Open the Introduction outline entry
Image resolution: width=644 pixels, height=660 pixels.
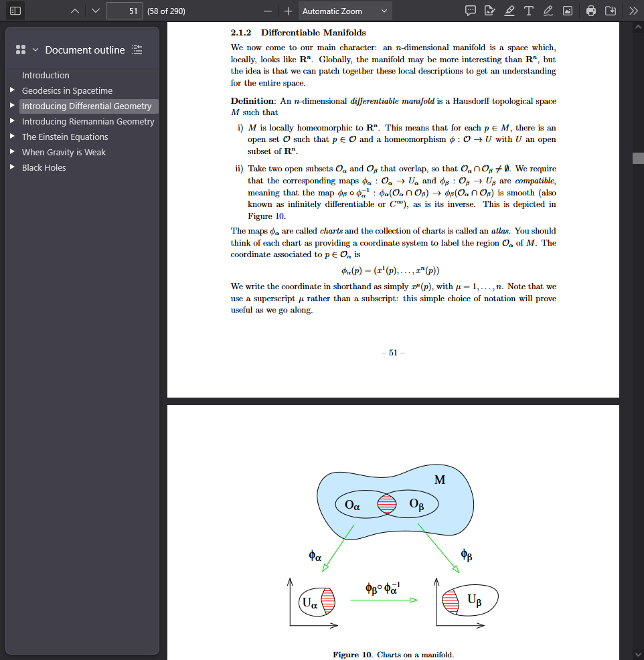click(46, 76)
